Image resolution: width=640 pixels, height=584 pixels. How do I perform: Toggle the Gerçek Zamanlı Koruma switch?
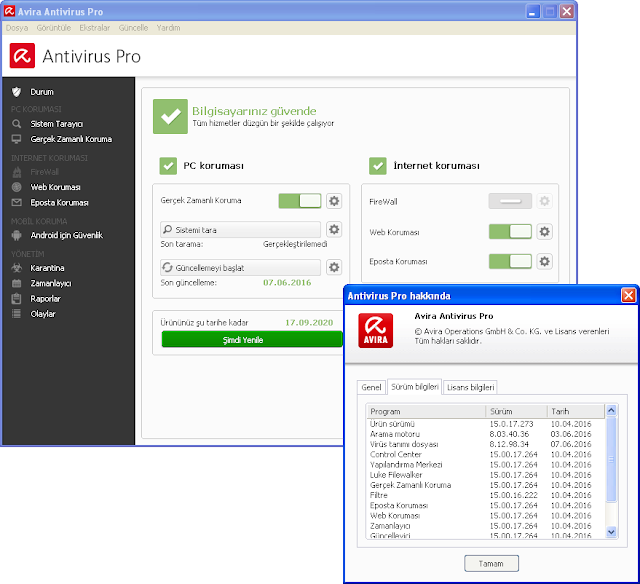300,201
